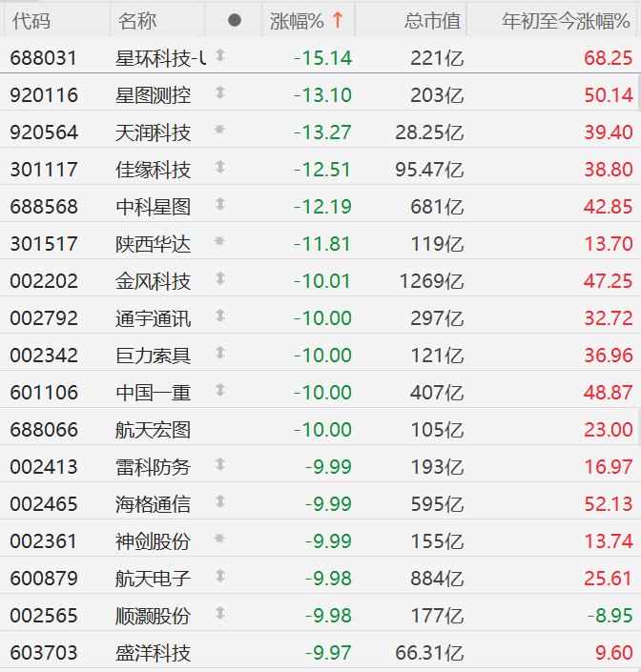Click the marker icon beside 星图测控
The width and height of the screenshot is (641, 672).
pyautogui.click(x=220, y=92)
